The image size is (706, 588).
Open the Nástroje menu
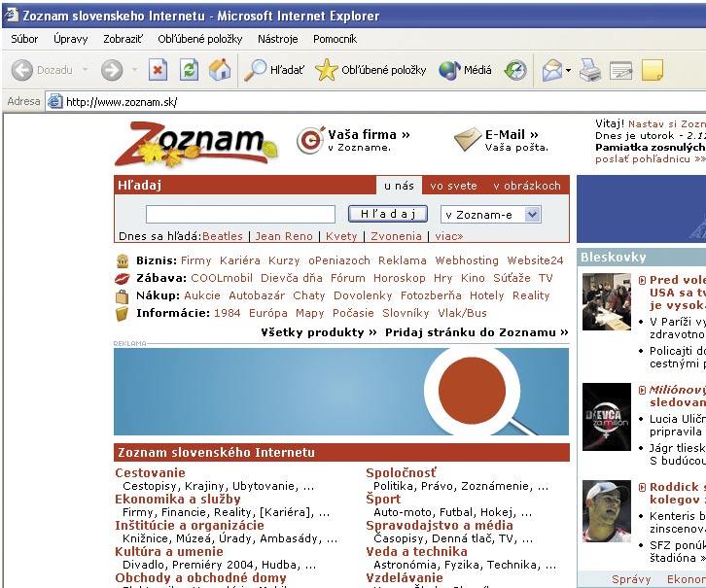278,39
